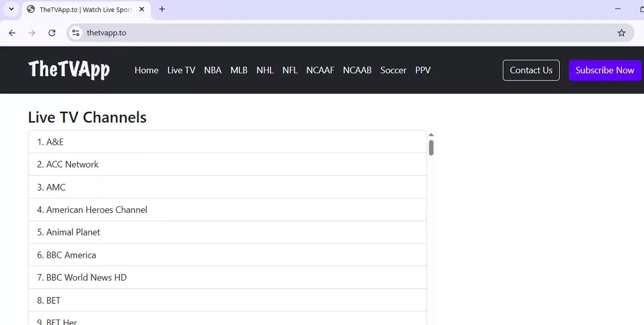
Task: Open the Home nav link
Action: tap(147, 70)
